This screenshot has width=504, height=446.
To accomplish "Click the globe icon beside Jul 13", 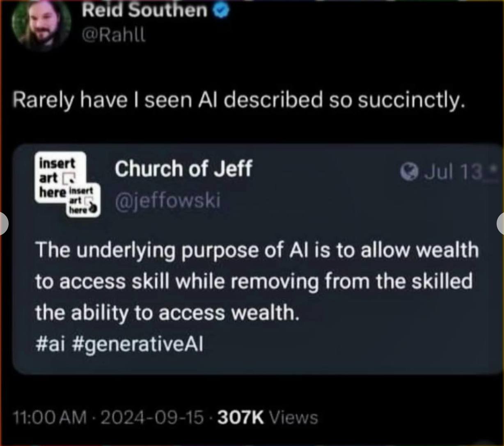I will (x=409, y=173).
